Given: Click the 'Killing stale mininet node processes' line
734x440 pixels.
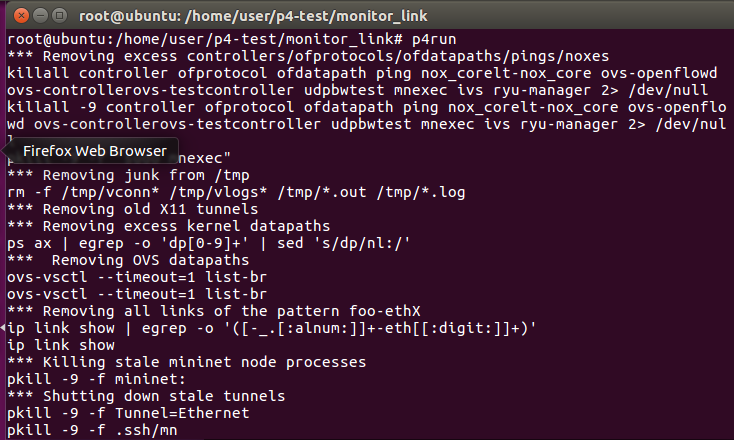Looking at the screenshot, I should (186, 362).
